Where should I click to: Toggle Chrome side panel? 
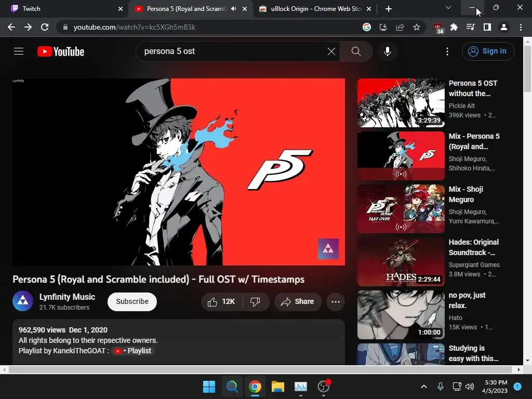pyautogui.click(x=487, y=27)
